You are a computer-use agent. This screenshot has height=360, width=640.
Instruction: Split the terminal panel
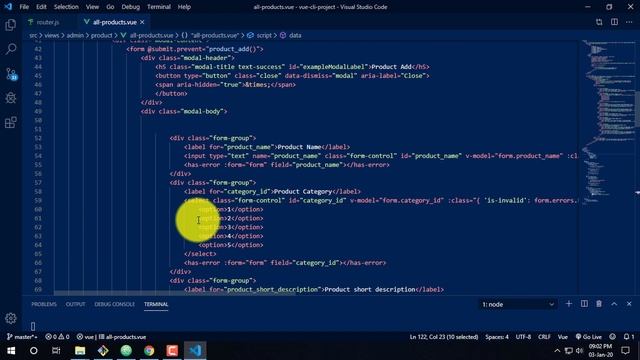coord(584,304)
